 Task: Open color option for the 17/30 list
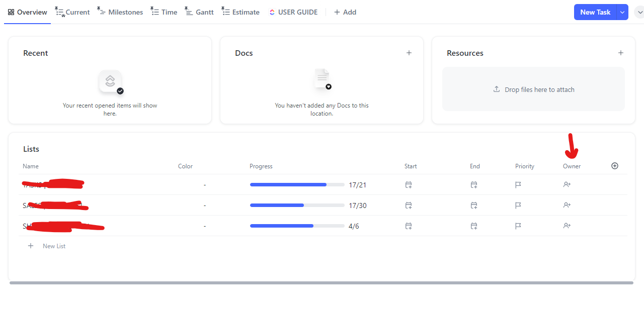click(x=204, y=205)
